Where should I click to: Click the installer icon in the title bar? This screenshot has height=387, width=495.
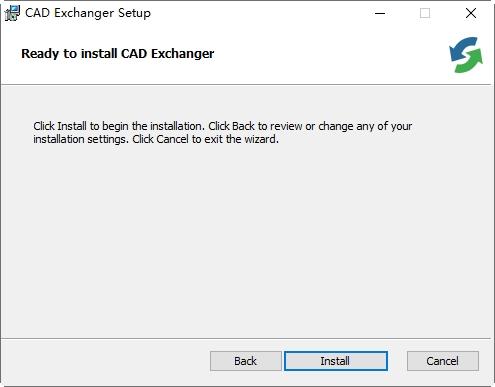point(12,13)
